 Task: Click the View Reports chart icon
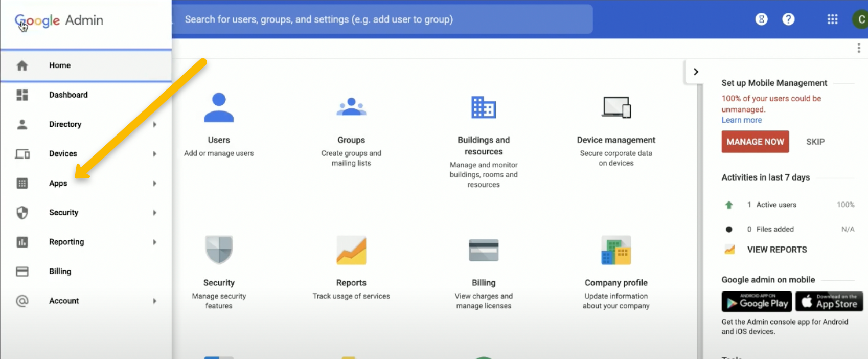[729, 250]
